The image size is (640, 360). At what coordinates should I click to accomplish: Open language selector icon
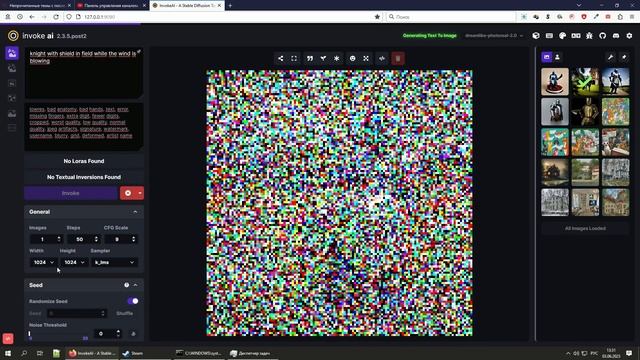[x=576, y=36]
